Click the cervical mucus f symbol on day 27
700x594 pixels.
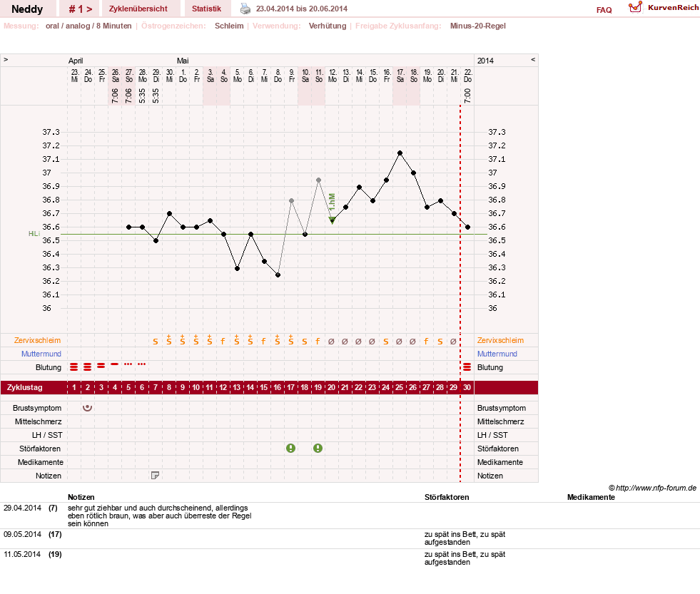click(426, 342)
